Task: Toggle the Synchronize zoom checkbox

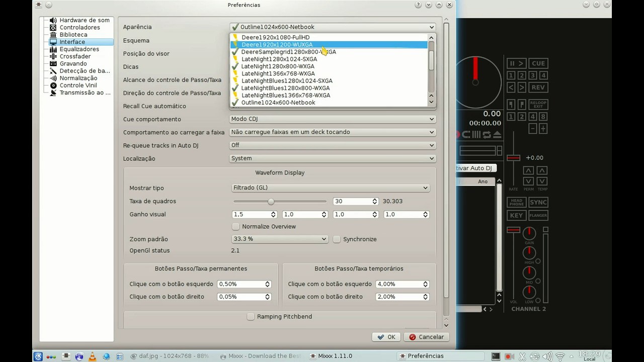Action: point(337,239)
